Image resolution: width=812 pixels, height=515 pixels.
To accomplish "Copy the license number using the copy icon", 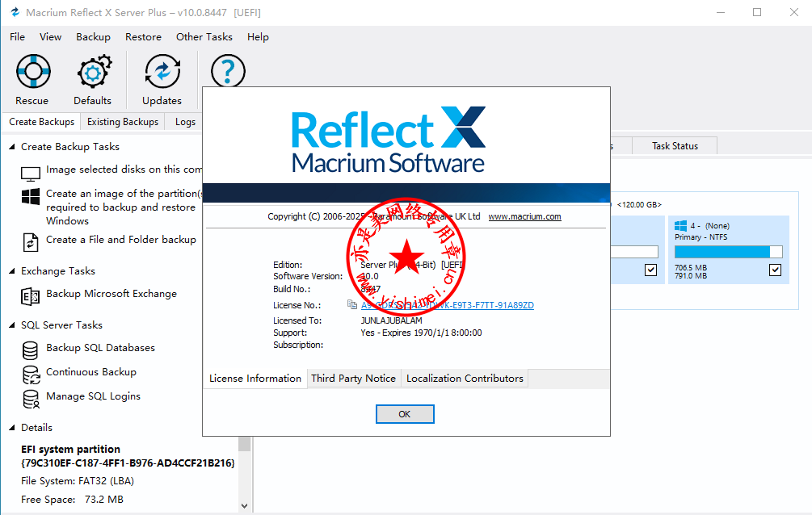I will pyautogui.click(x=352, y=304).
